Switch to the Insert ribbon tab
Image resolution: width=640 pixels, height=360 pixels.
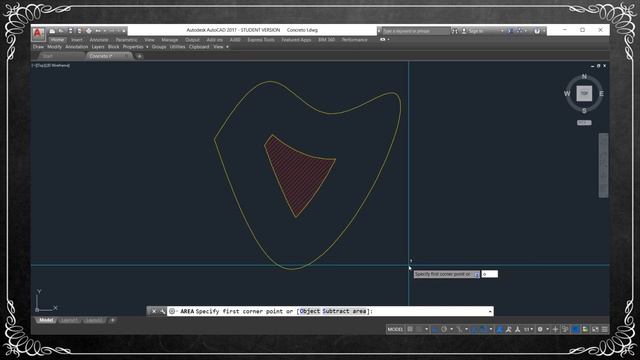77,40
